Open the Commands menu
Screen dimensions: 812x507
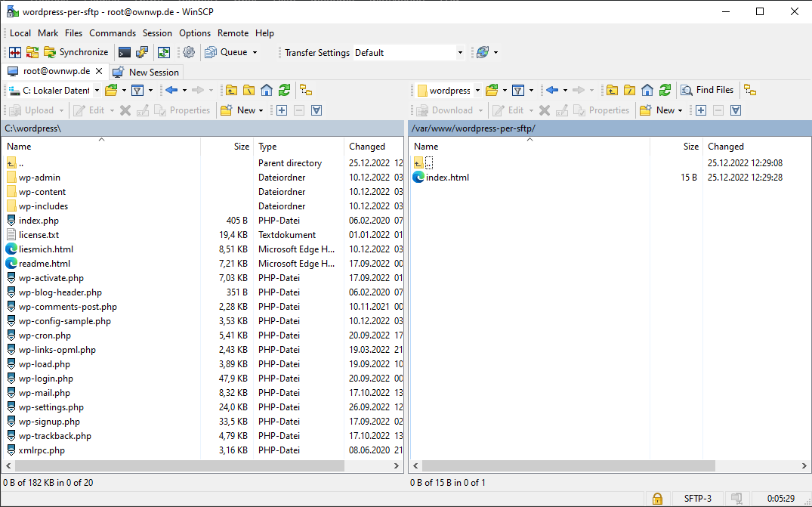pyautogui.click(x=113, y=33)
